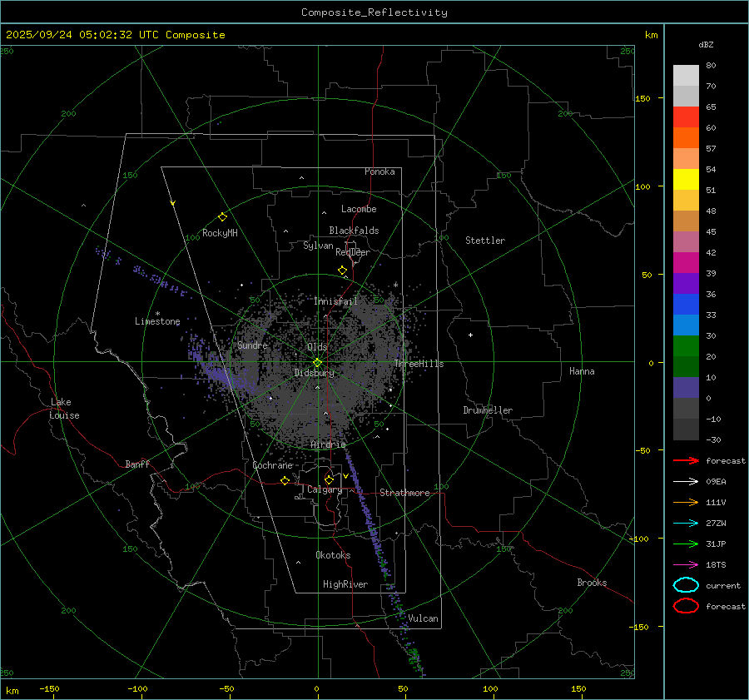Select the red forecast ellipse icon
This screenshot has height=700, width=749.
686,606
